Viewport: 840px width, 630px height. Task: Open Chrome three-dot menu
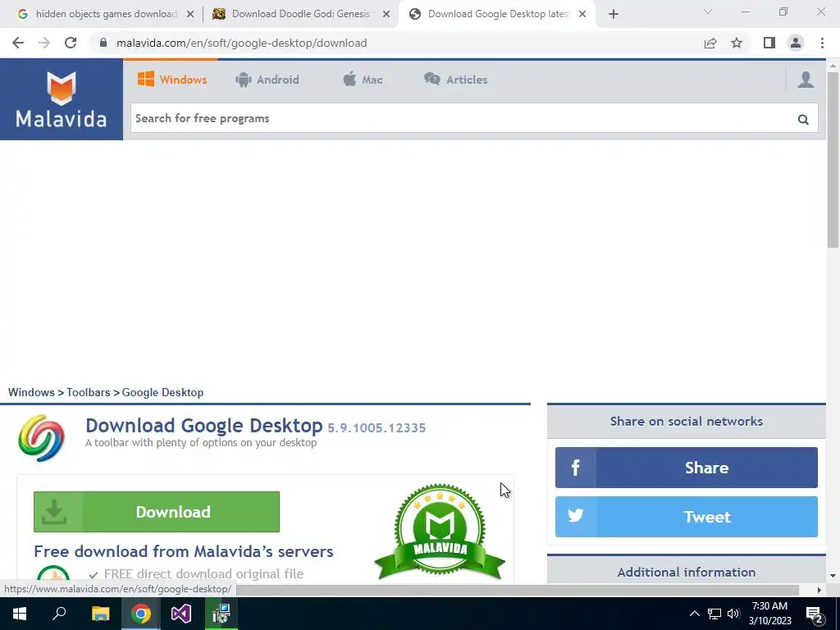pos(822,43)
